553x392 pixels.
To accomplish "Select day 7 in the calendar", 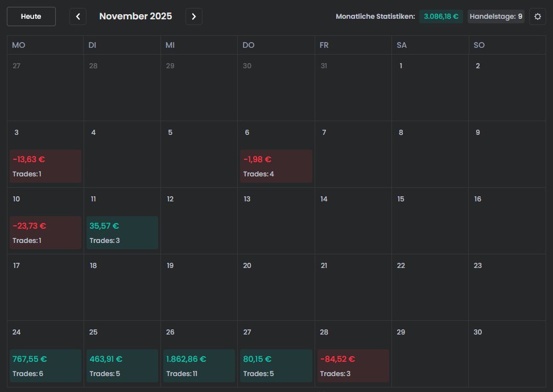I will coord(353,154).
